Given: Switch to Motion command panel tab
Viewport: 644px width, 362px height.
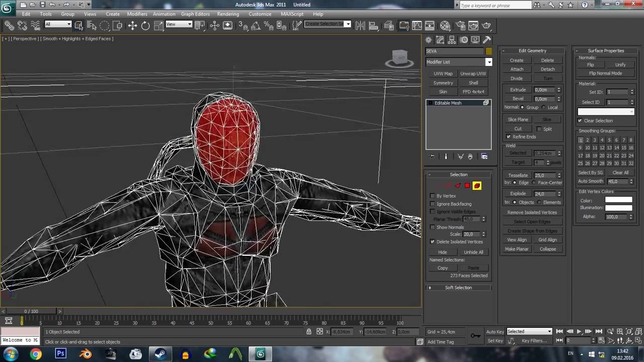Looking at the screenshot, I should click(x=464, y=40).
